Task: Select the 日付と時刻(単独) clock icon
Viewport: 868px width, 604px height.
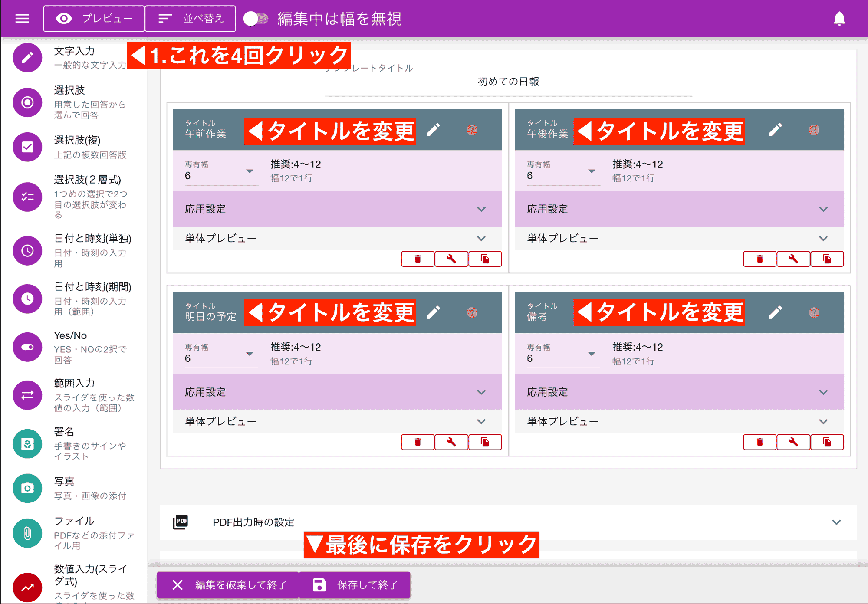Action: 27,251
